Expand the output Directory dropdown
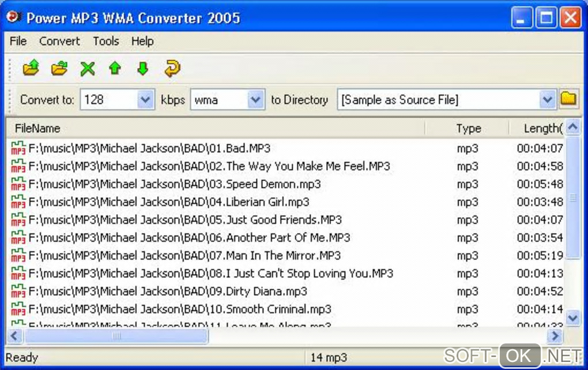 (547, 99)
